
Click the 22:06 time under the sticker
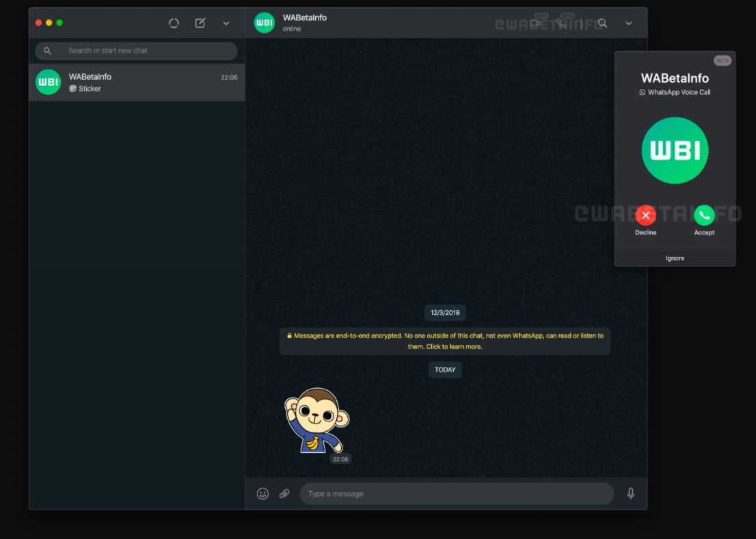click(340, 459)
